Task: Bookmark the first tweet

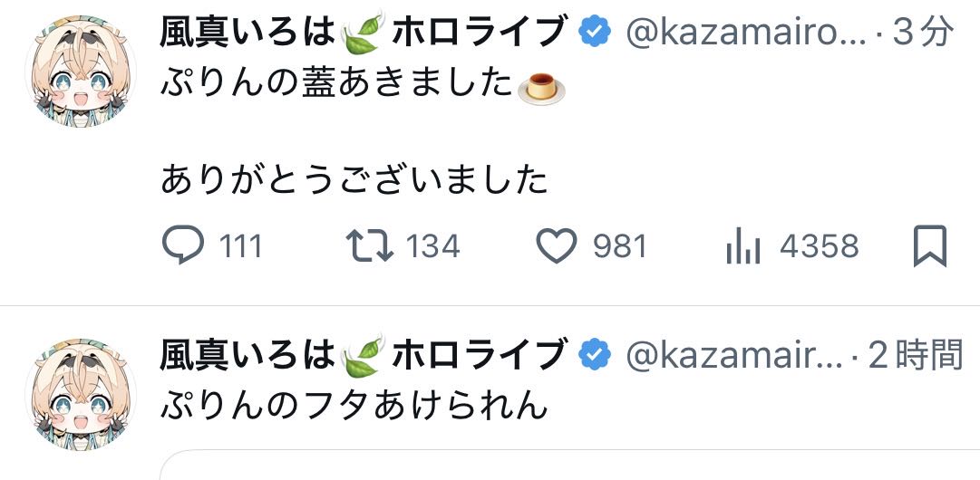Action: 929,245
